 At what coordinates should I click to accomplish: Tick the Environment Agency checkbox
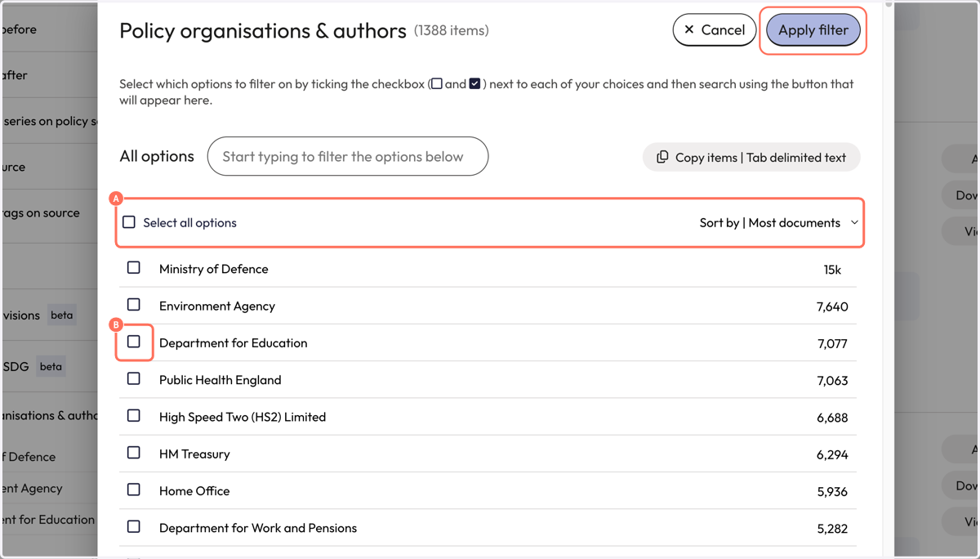point(134,305)
